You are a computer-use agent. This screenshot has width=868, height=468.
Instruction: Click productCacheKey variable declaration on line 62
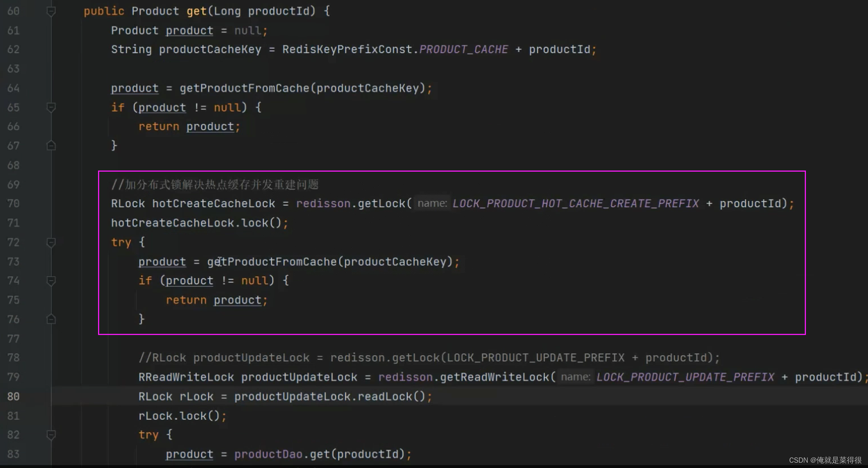[210, 49]
